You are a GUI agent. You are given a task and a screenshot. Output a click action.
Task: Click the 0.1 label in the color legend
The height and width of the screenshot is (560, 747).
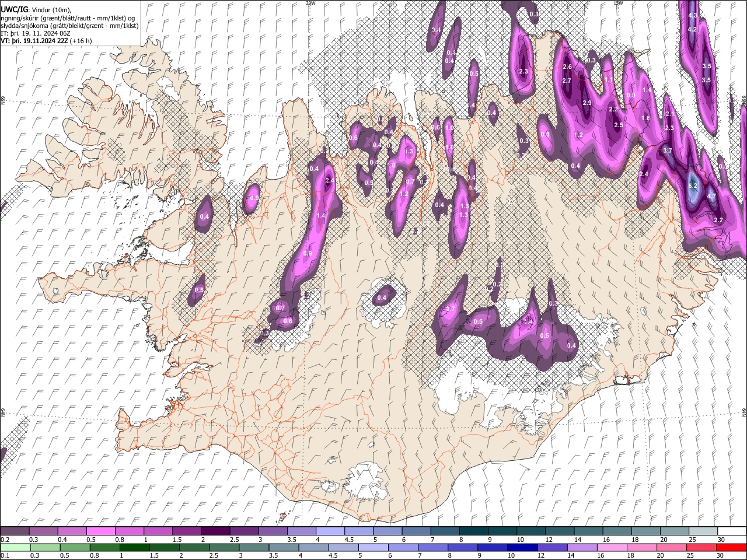[x=5, y=555]
